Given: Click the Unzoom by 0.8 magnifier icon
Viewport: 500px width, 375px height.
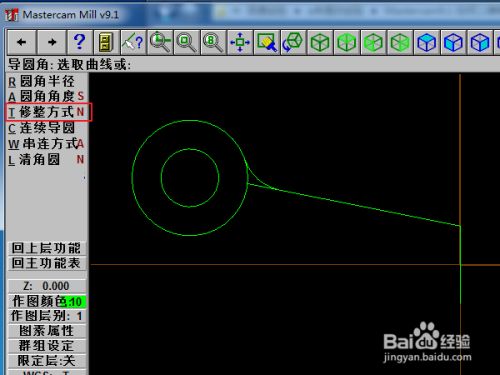Looking at the screenshot, I should coord(213,42).
